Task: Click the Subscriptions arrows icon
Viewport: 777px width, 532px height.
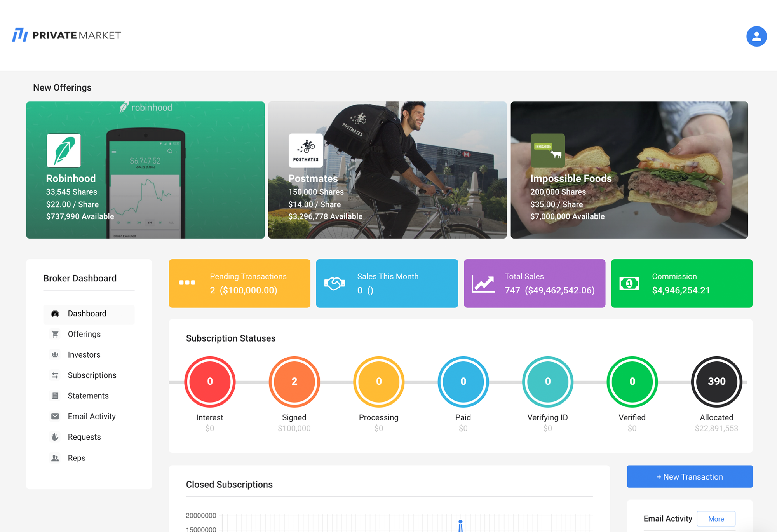Action: click(x=55, y=375)
